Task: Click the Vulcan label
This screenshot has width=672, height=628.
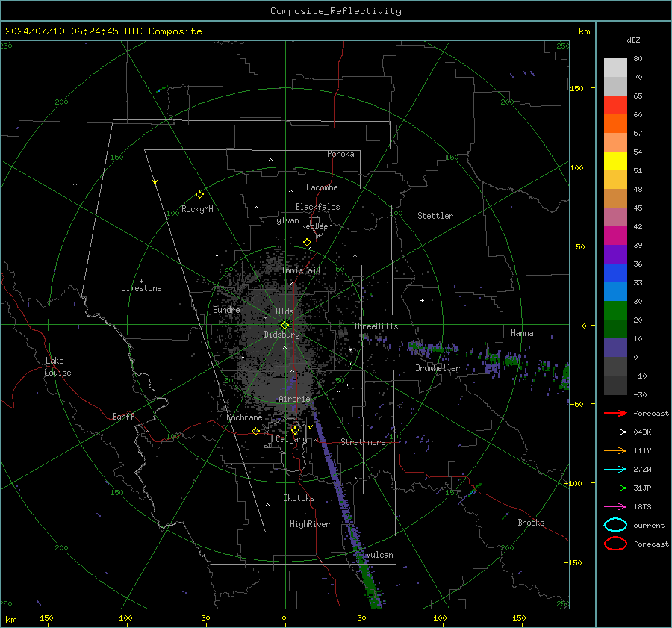Action: point(379,555)
